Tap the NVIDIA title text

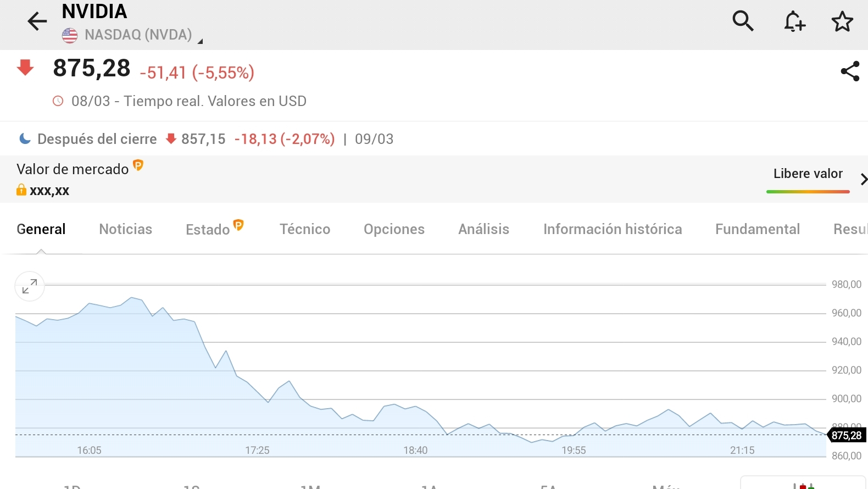94,11
